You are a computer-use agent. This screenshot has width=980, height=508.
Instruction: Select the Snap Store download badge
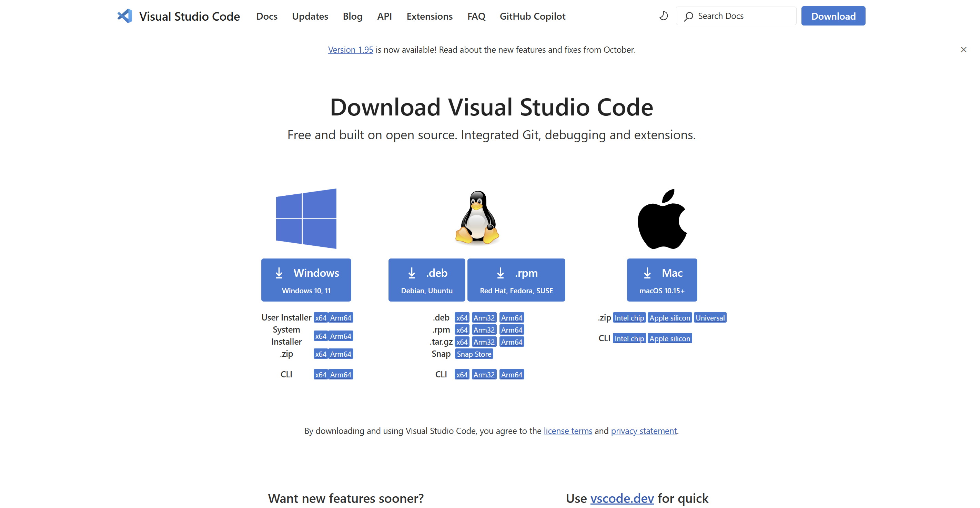[x=474, y=354]
